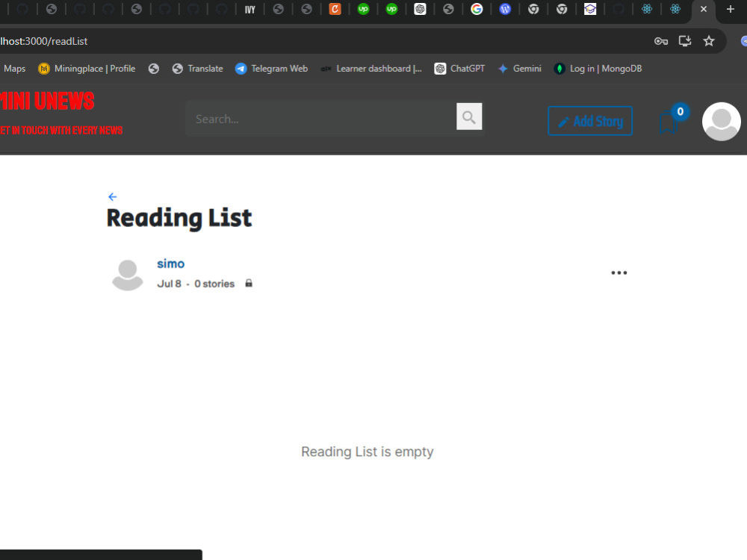Open the reading list bookmark icon
Image resolution: width=747 pixels, height=560 pixels.
point(669,123)
